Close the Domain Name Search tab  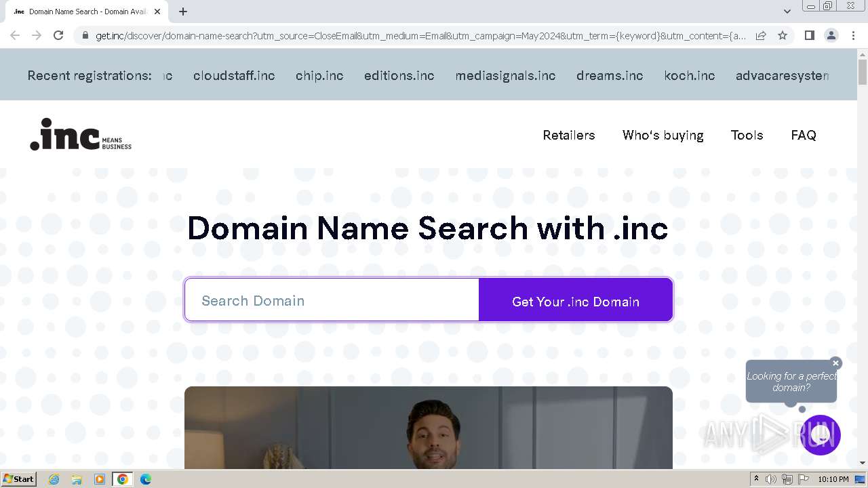pyautogui.click(x=157, y=12)
